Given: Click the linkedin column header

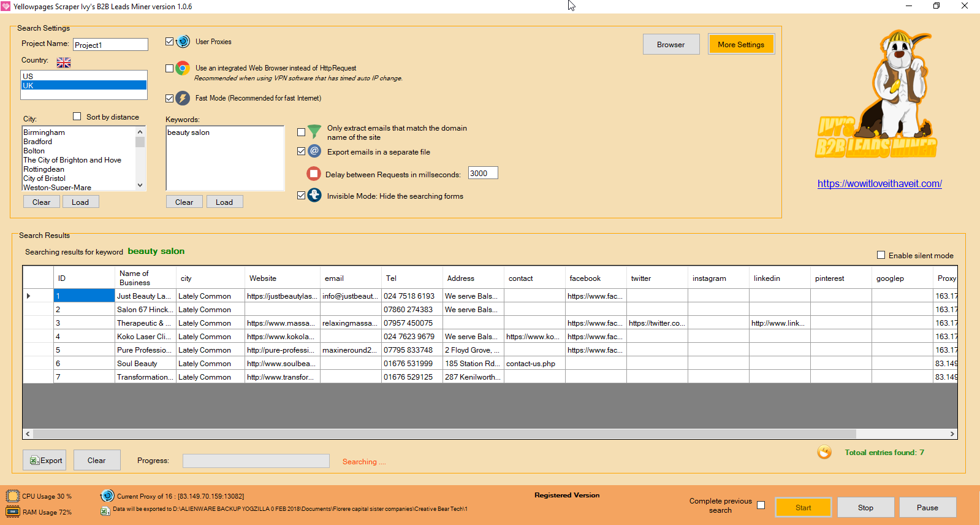Looking at the screenshot, I should point(780,278).
